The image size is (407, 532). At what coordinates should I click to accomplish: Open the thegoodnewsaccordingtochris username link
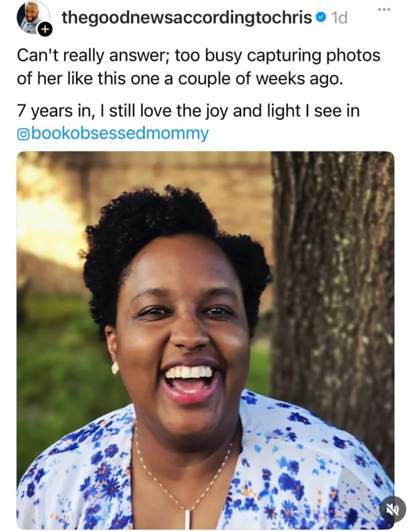pyautogui.click(x=187, y=17)
